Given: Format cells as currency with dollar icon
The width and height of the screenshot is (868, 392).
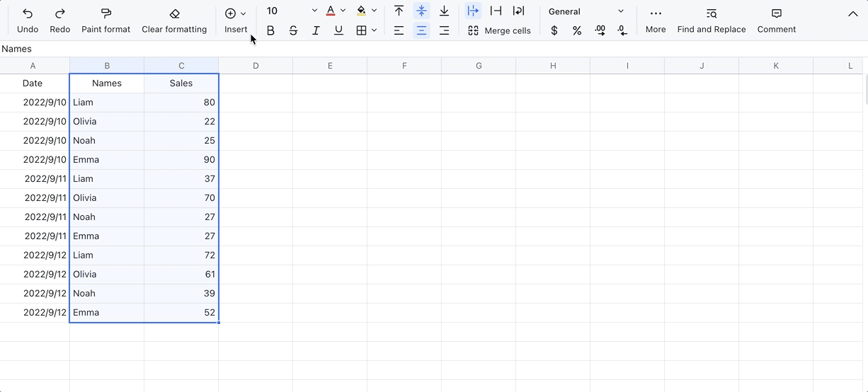Looking at the screenshot, I should point(554,30).
